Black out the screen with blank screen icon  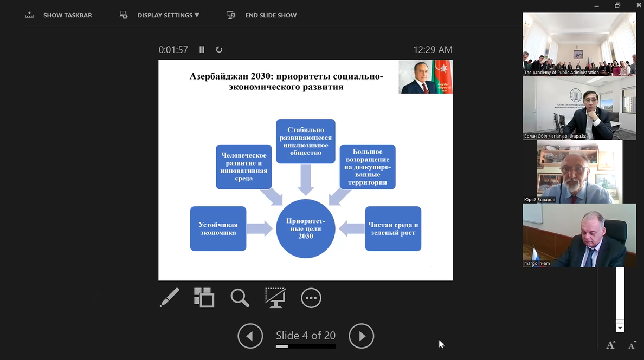275,297
